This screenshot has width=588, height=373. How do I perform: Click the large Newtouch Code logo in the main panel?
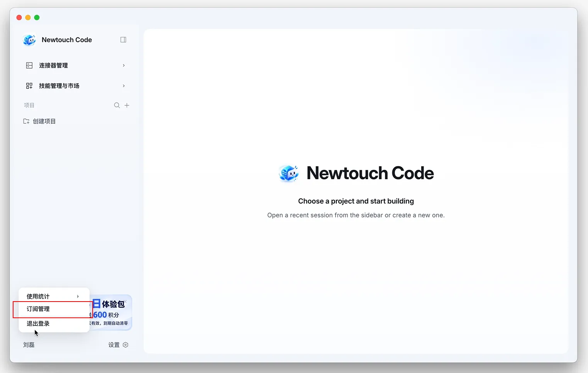(x=288, y=173)
